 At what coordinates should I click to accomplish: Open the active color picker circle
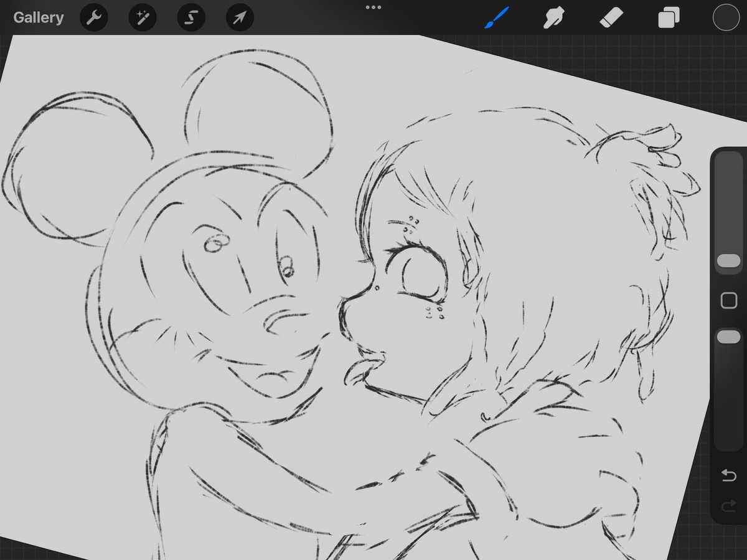pos(725,17)
